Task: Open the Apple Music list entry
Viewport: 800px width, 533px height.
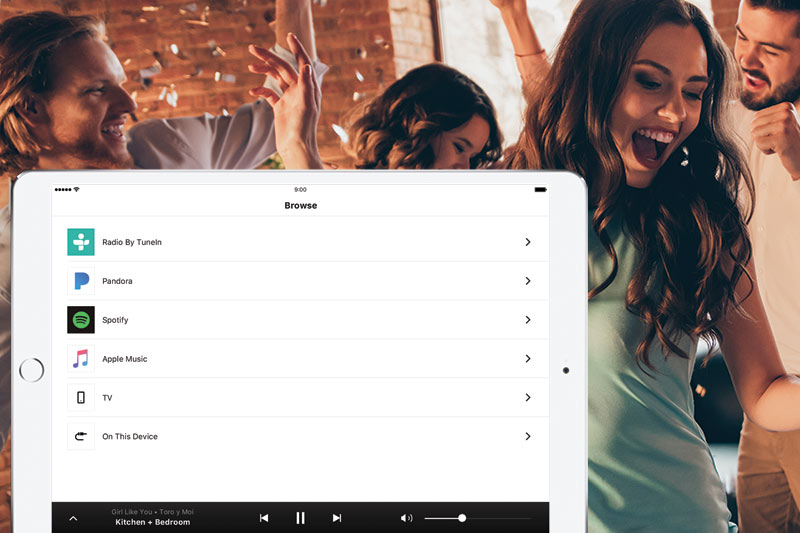Action: [x=300, y=359]
